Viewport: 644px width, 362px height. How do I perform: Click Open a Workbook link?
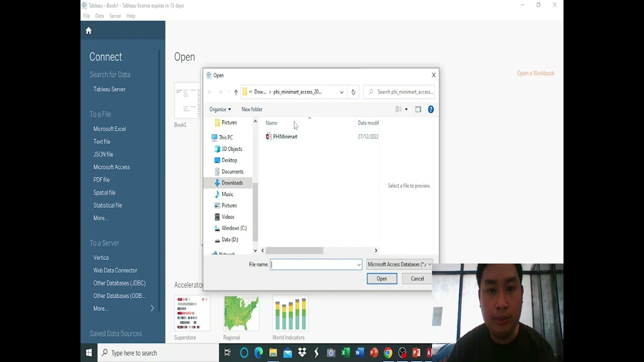[x=536, y=73]
